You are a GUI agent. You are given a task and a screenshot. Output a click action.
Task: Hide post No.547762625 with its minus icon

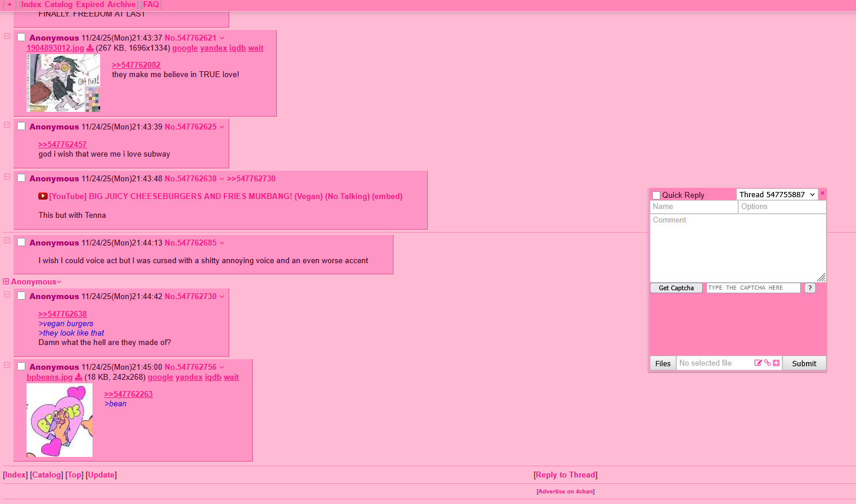click(7, 125)
